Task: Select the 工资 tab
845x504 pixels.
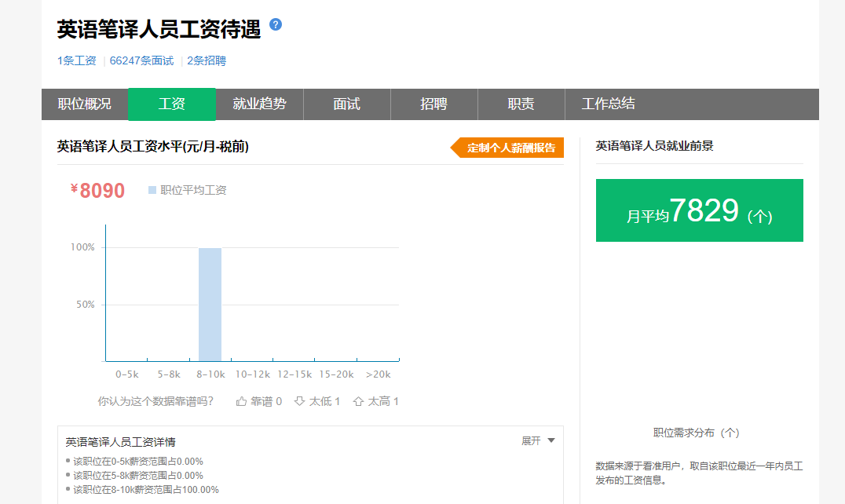Action: [172, 104]
